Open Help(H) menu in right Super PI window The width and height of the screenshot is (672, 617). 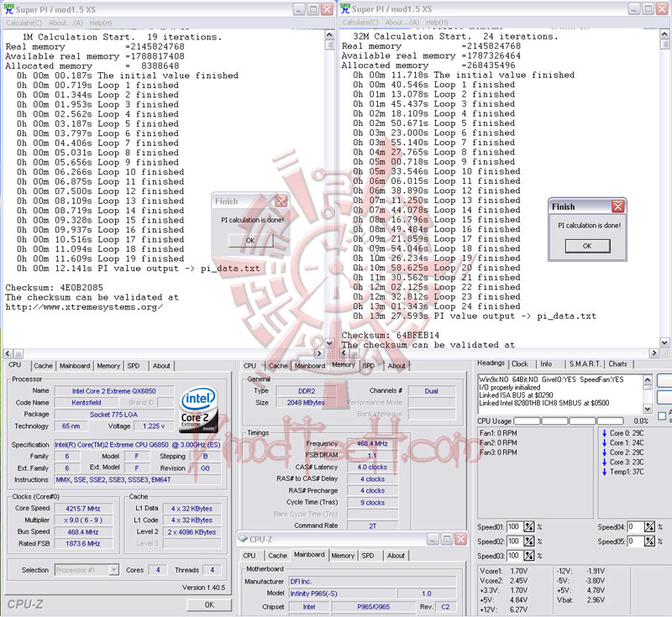click(437, 23)
